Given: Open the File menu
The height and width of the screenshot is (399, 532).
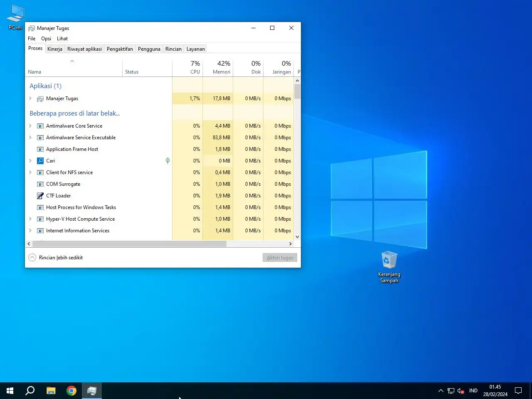Looking at the screenshot, I should click(x=32, y=39).
